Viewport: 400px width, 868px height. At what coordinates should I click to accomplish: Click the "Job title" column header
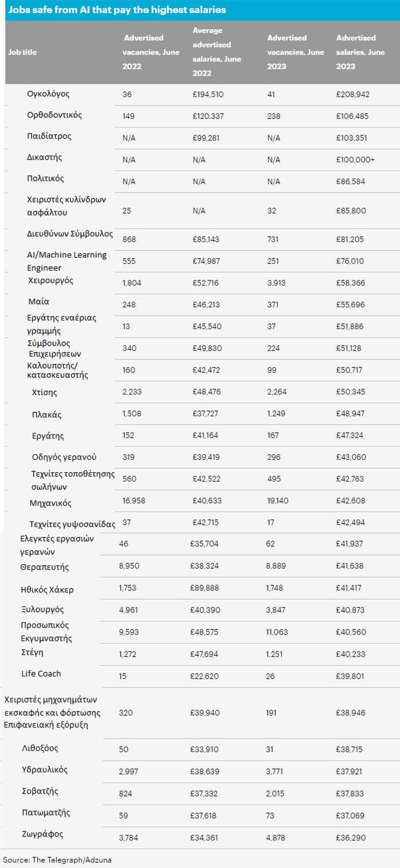click(22, 52)
